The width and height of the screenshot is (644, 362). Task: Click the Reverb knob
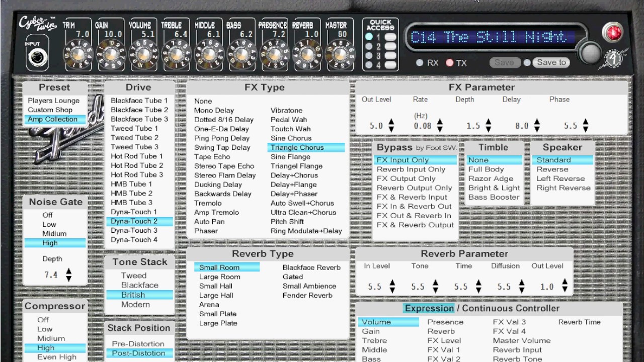[x=307, y=54]
